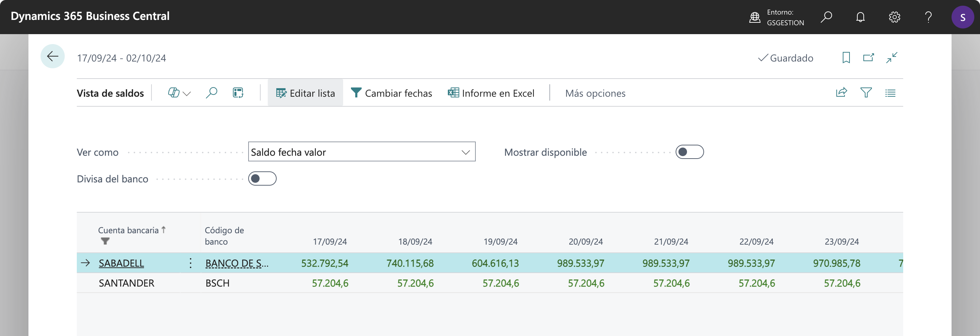Open the Copilot icon menu
This screenshot has height=336, width=980.
point(179,93)
